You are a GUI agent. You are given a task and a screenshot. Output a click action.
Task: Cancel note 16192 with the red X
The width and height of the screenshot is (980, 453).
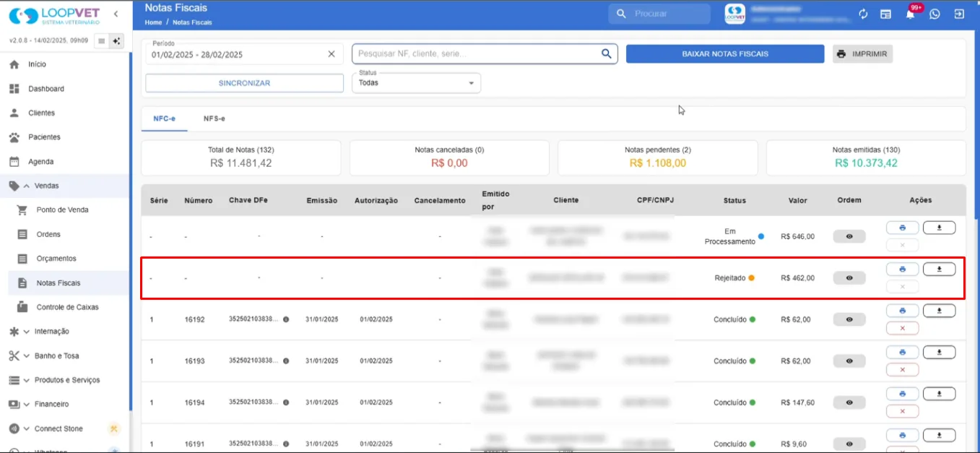pyautogui.click(x=902, y=328)
